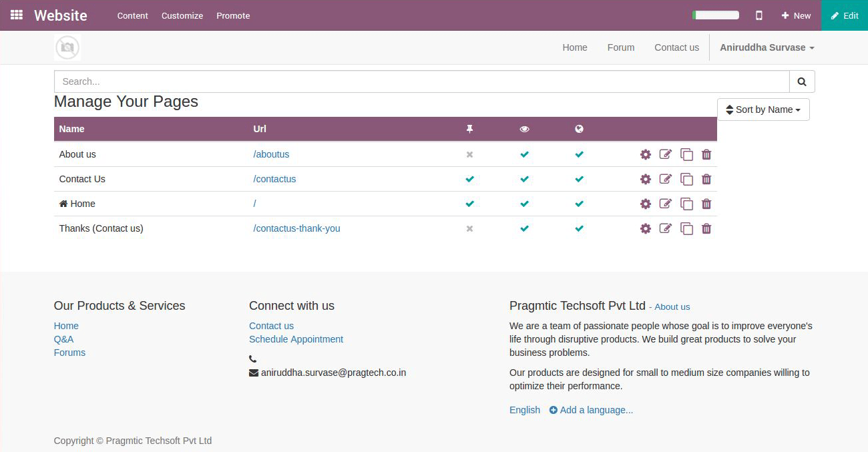Open the /contactus URL link
868x452 pixels.
point(274,179)
